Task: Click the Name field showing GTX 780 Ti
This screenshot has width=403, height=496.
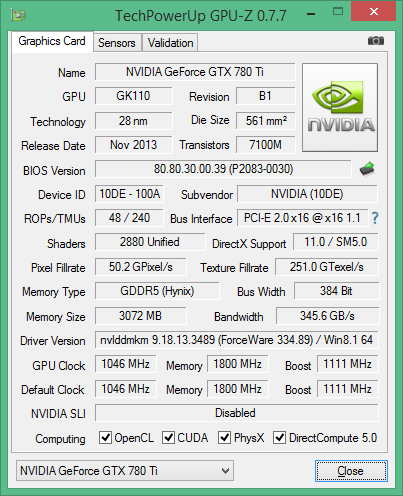Action: coord(195,72)
